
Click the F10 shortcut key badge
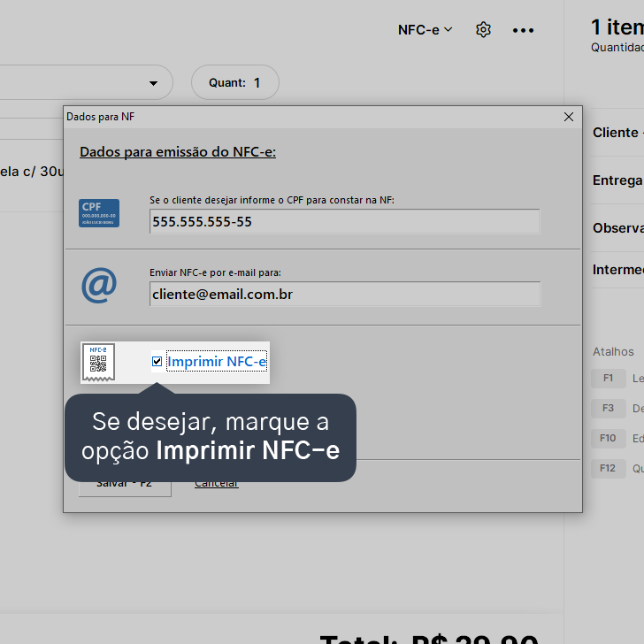pyautogui.click(x=609, y=438)
